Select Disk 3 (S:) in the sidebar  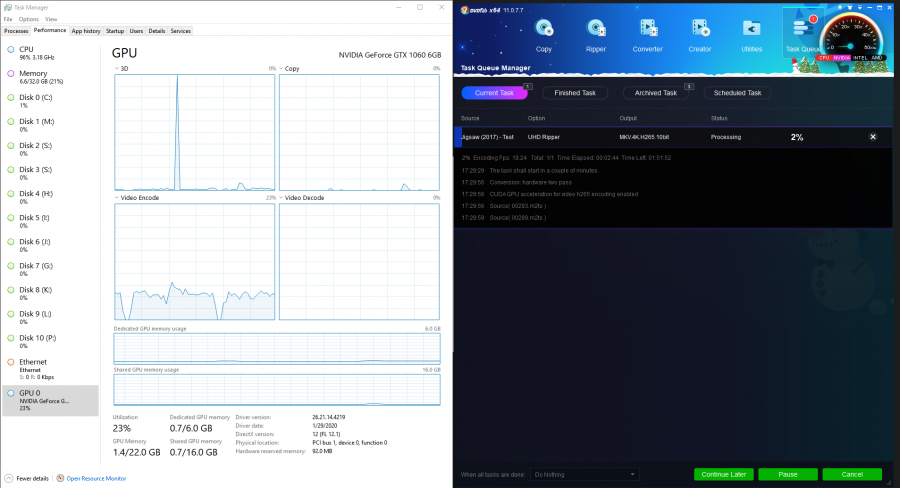coord(51,173)
